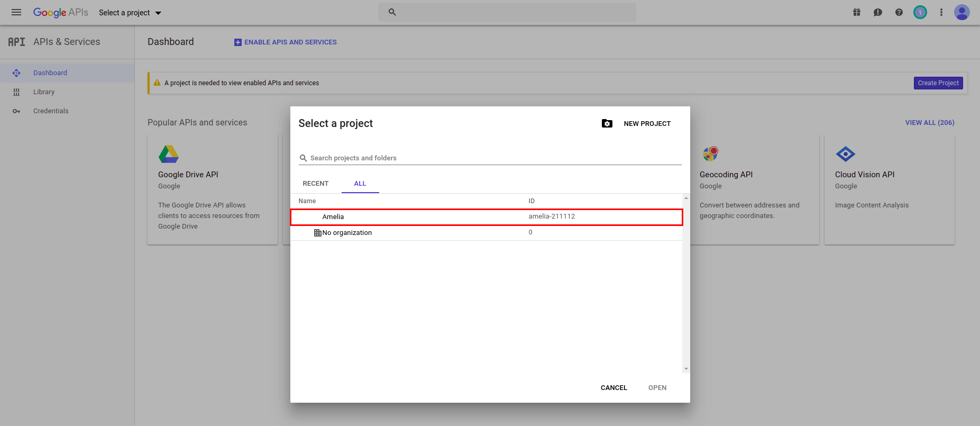Click the CANCEL button
Image resolution: width=980 pixels, height=426 pixels.
[614, 388]
